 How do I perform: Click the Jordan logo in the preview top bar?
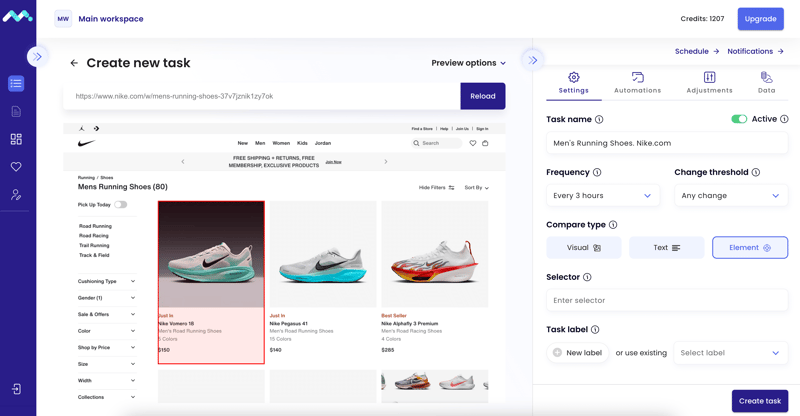[82, 129]
